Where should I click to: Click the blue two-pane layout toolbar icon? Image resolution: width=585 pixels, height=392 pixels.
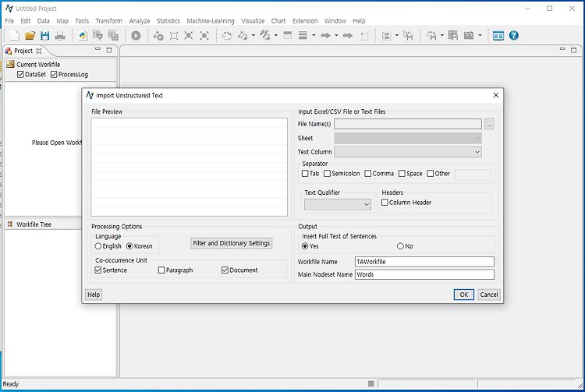click(x=498, y=35)
